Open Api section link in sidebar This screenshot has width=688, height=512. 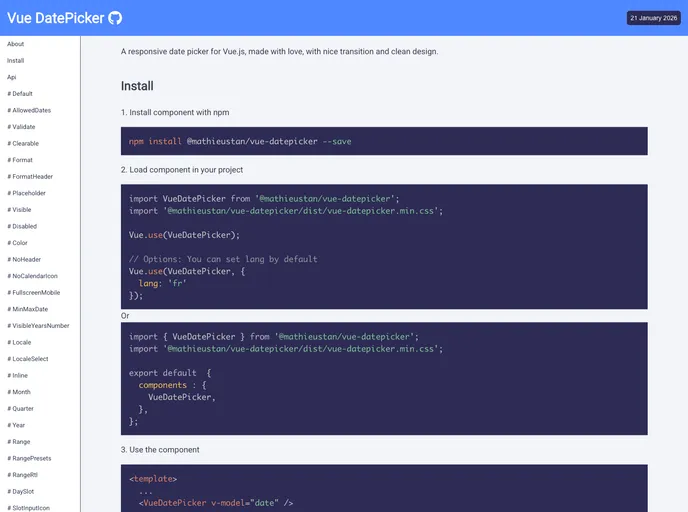tap(11, 77)
